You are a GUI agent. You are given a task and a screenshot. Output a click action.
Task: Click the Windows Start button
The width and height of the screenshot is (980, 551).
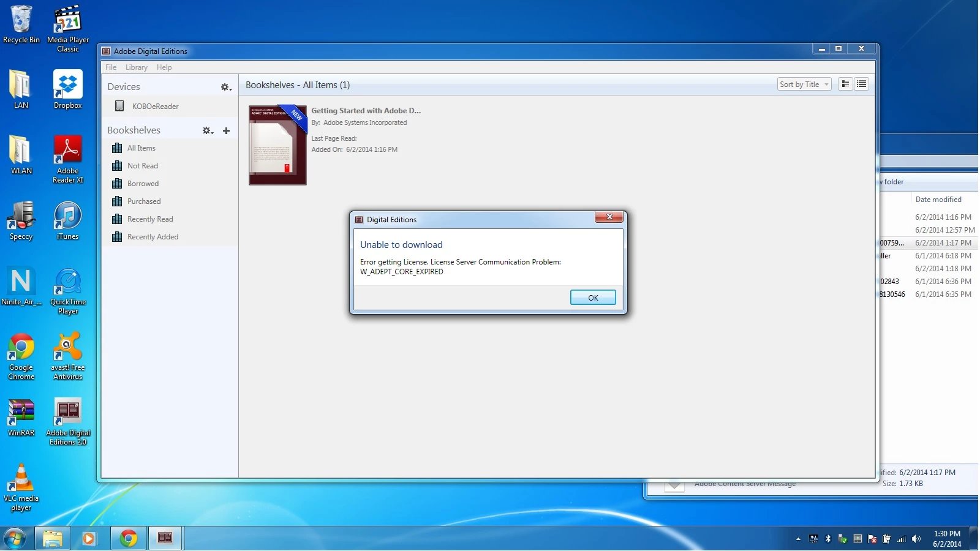tap(15, 539)
